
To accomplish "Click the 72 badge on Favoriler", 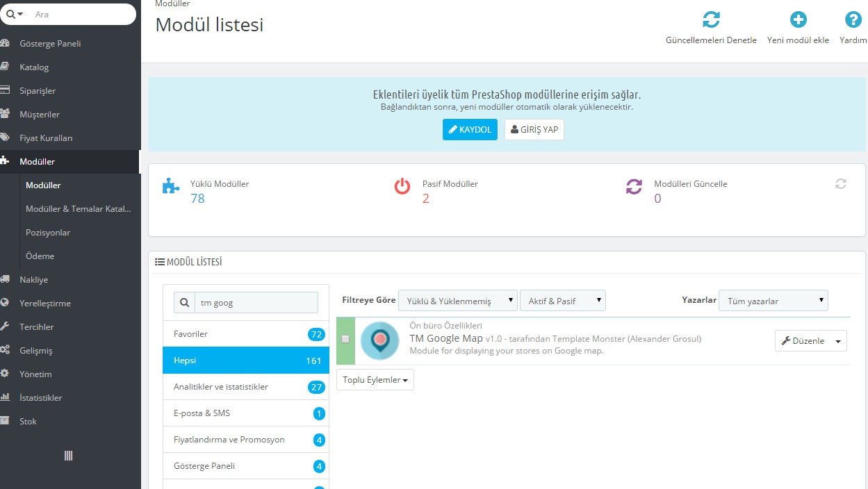I will click(316, 334).
